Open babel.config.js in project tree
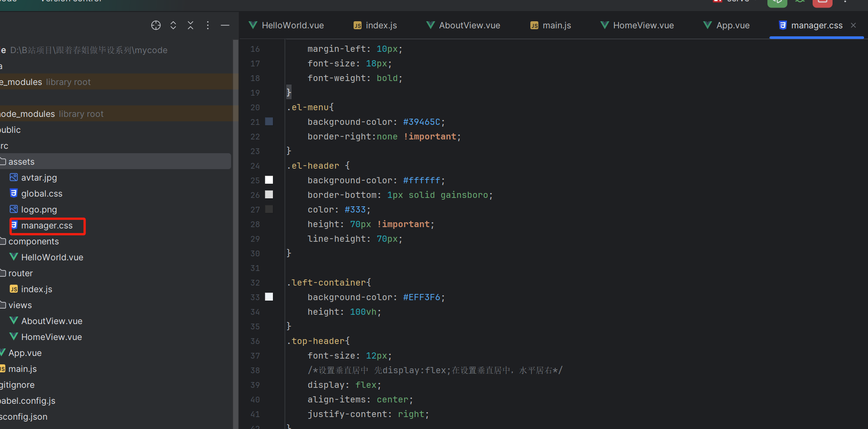Viewport: 868px width, 429px height. click(x=27, y=401)
